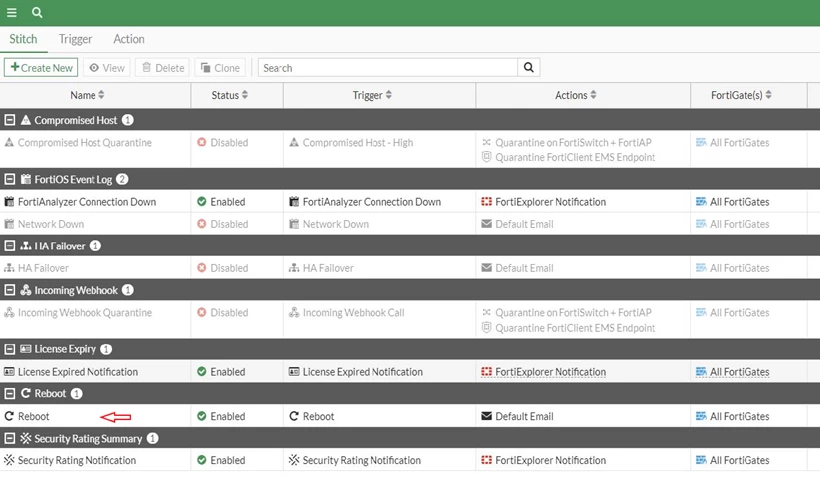Click All FortiGates icon in FortiAnalyzer row
This screenshot has height=480, width=820.
point(701,202)
